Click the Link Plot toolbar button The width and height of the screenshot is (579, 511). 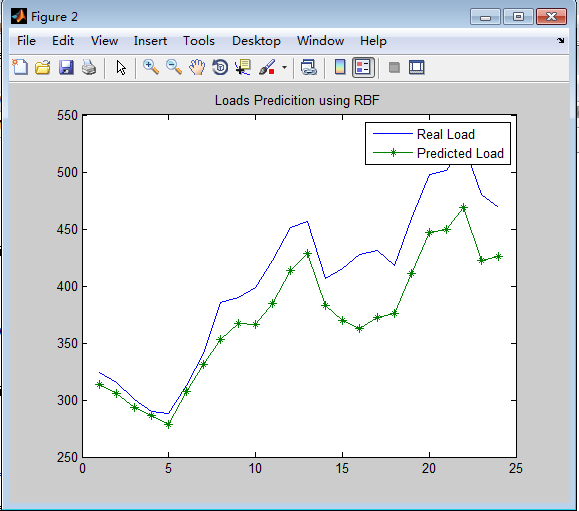coord(309,68)
